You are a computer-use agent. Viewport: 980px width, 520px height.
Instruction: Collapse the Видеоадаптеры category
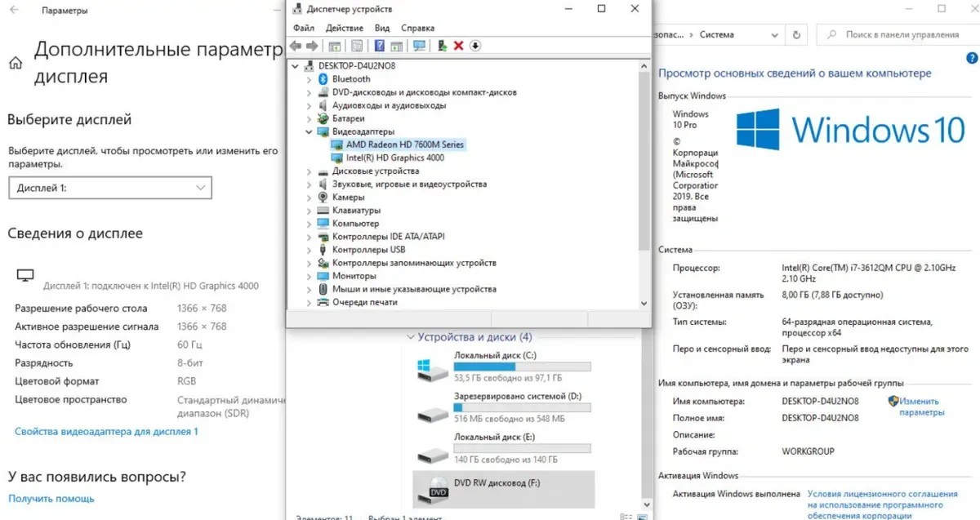pos(309,131)
